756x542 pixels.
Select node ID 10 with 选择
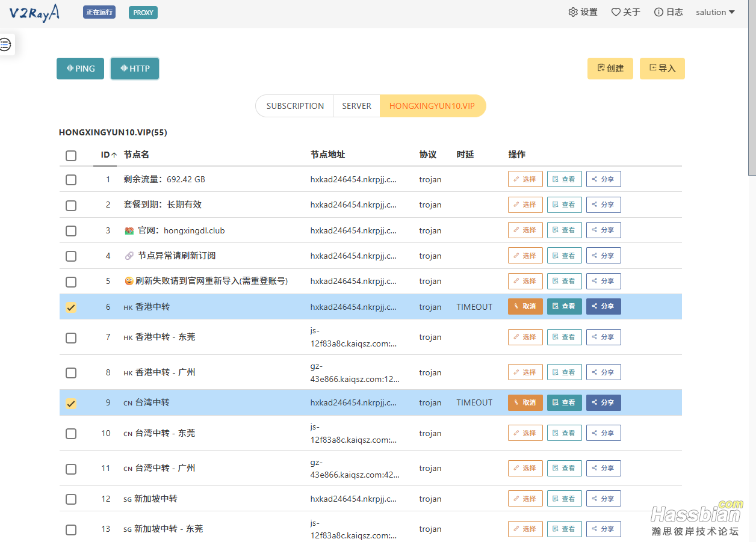click(x=525, y=433)
